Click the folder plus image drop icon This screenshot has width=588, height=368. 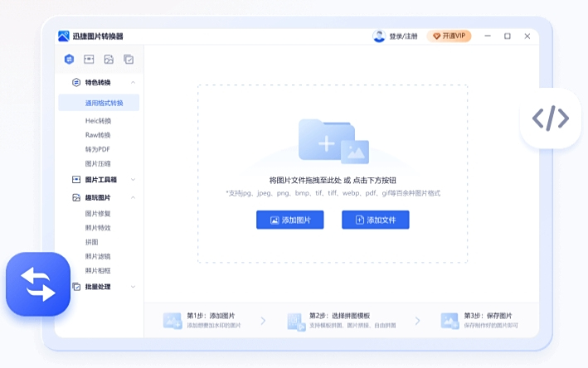(333, 141)
